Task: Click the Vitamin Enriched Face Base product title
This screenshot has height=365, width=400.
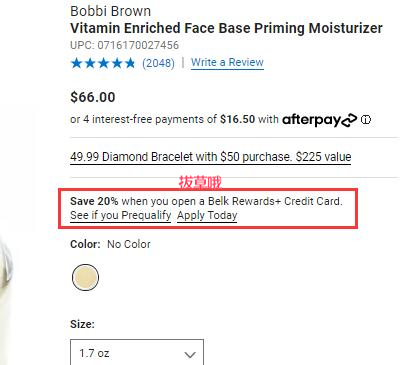Action: (226, 28)
